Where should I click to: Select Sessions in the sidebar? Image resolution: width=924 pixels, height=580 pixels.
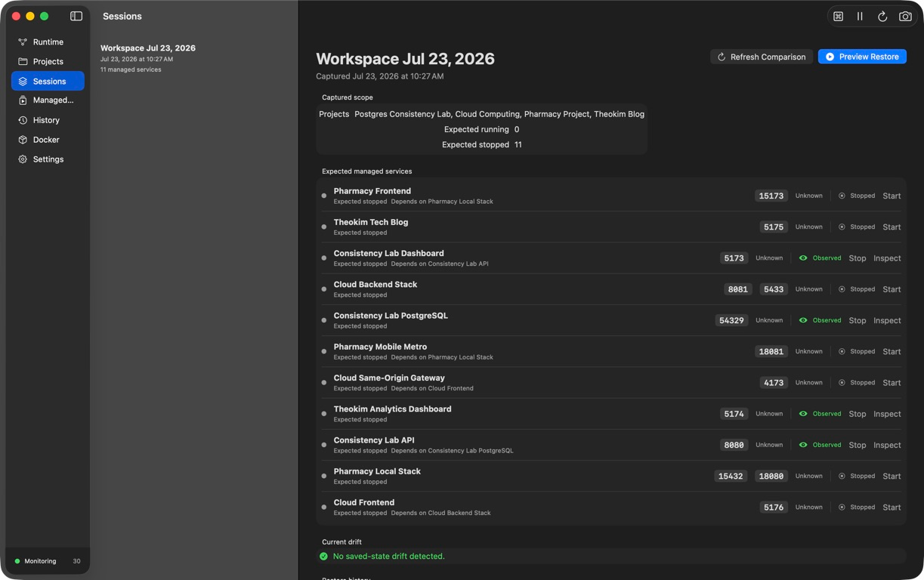48,81
